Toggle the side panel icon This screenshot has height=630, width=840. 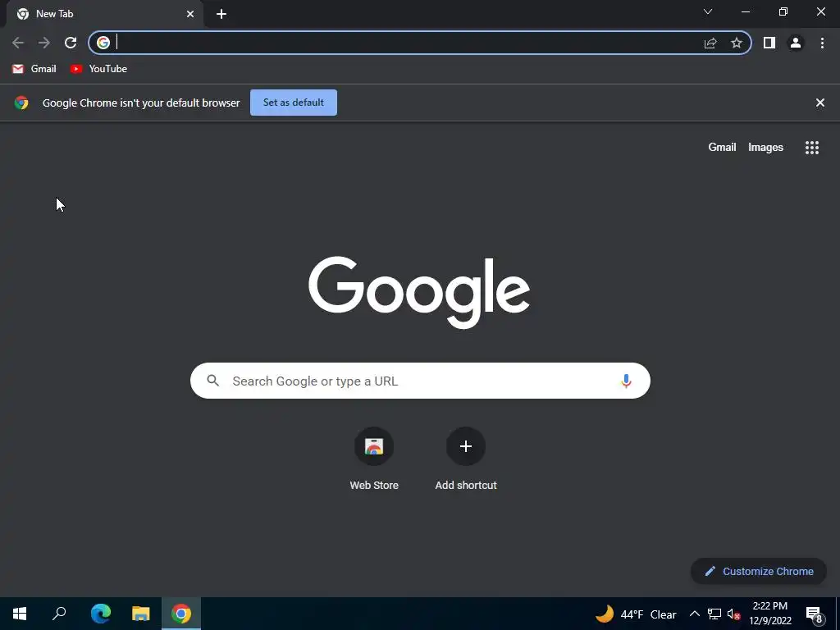769,43
